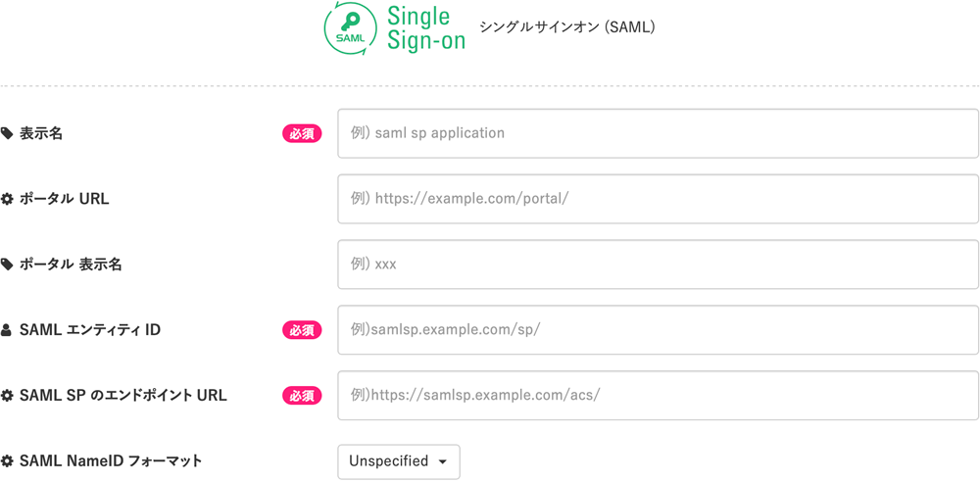Viewport: 980px width, 482px height.
Task: Focus the SAML SP endpoint URL input field
Action: coord(659,396)
